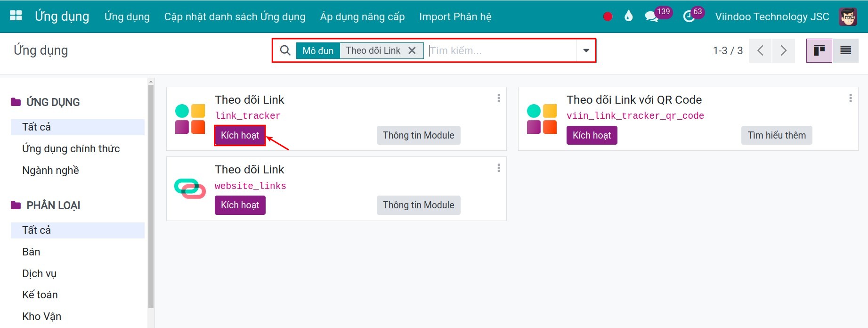Viewport: 868px width, 328px height.
Task: Click the Theo dõi Link facet value text
Action: [373, 50]
